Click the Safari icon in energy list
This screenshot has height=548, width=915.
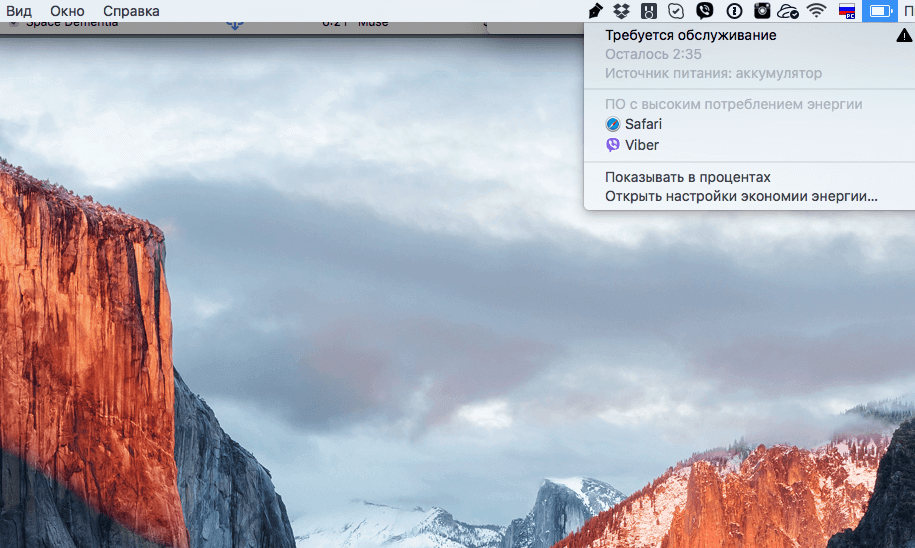613,124
